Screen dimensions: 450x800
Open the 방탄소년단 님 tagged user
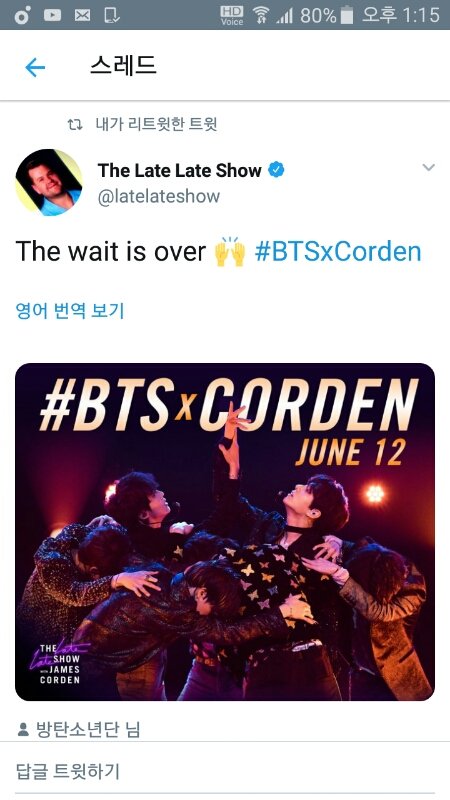click(88, 730)
